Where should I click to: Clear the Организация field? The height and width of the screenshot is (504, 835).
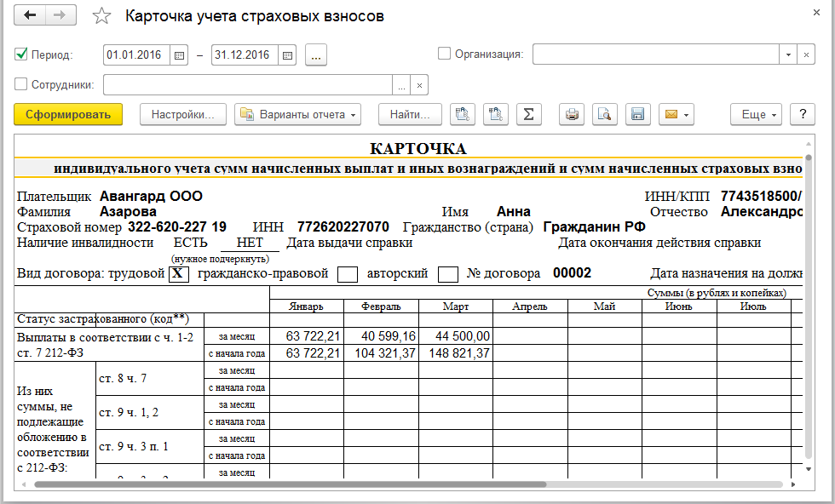pyautogui.click(x=806, y=54)
